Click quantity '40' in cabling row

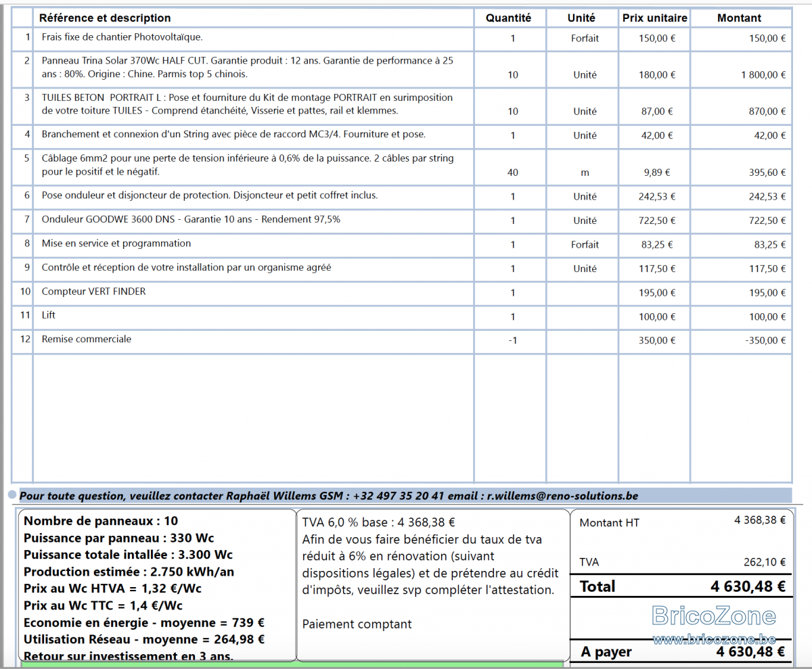pos(512,172)
